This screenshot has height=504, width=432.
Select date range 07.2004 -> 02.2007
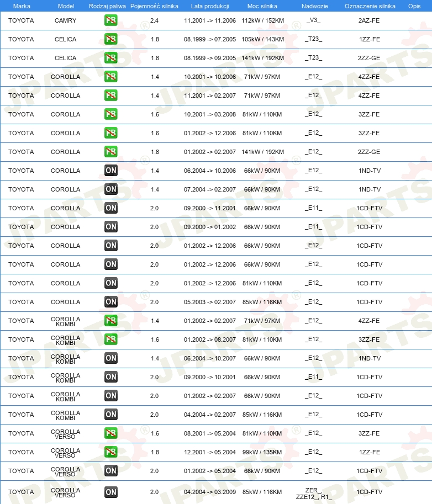pos(210,190)
